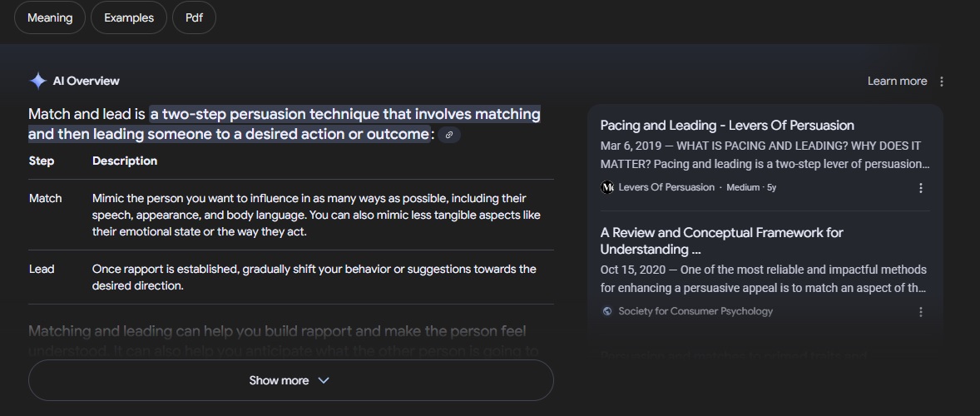Click the globe icon beside Society for Consumer Psychology
980x416 pixels.
tap(607, 311)
